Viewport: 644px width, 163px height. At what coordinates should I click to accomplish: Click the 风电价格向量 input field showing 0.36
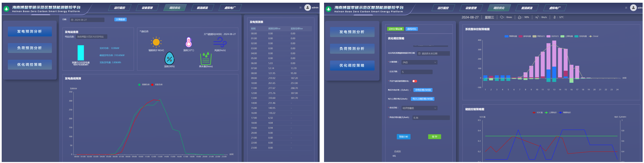tap(431, 118)
